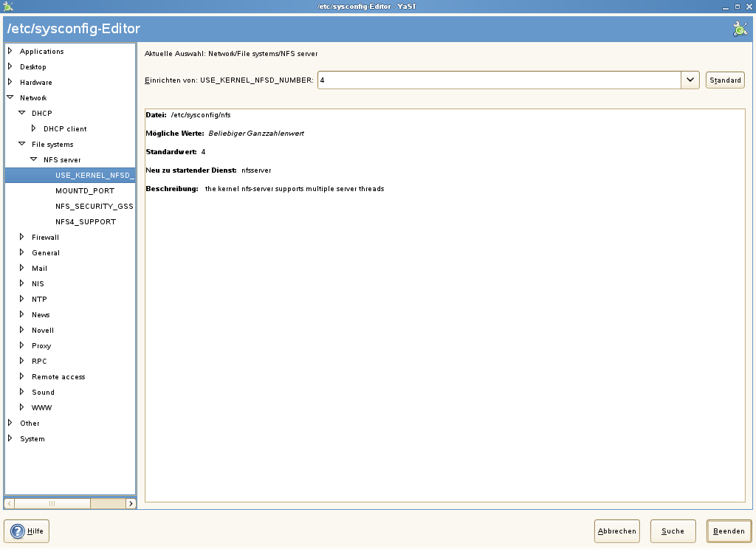Select the Desktop category label
The image size is (756, 549).
(32, 67)
